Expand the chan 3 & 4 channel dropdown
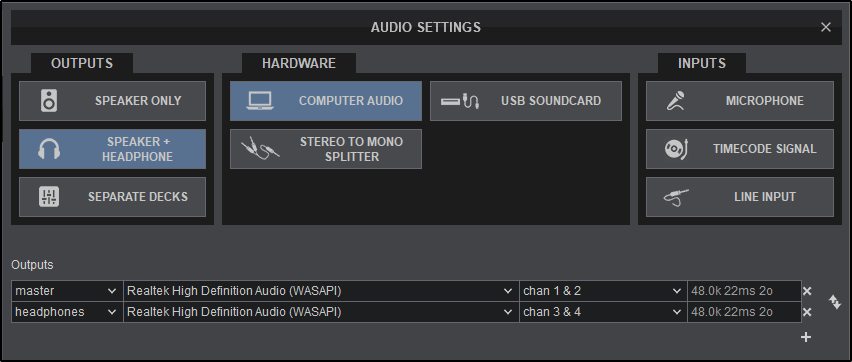The image size is (852, 362). pos(603,313)
